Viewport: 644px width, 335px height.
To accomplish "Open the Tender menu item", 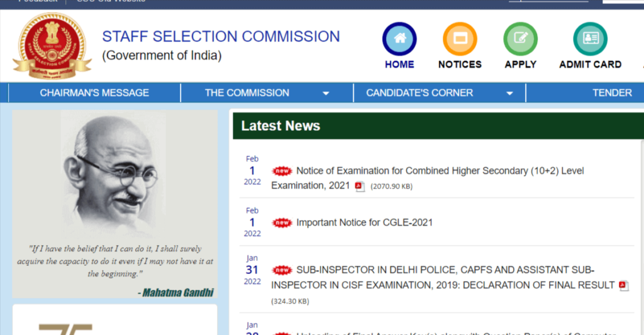I will click(612, 93).
